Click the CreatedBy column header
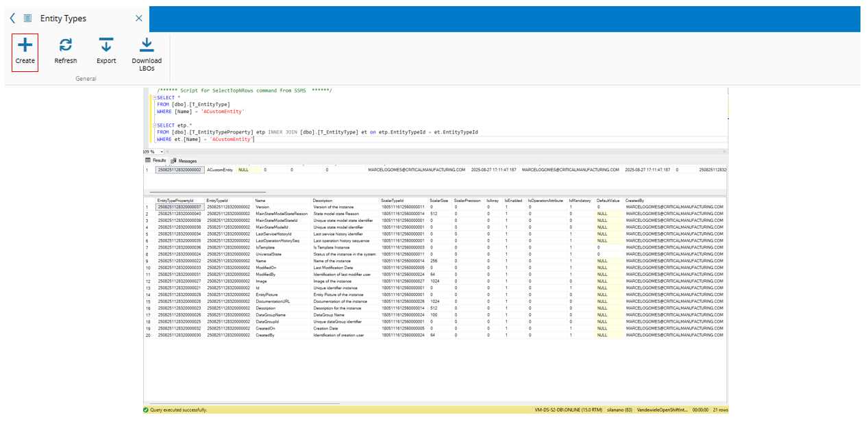868x426 pixels. point(675,201)
